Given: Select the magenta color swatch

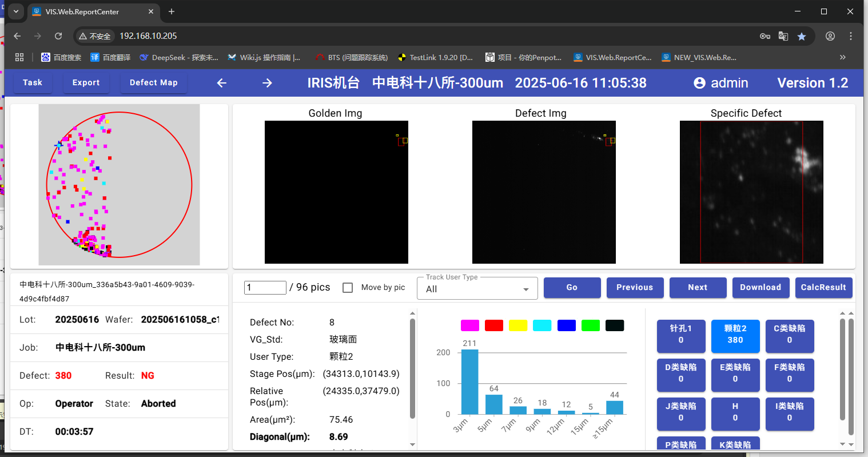Looking at the screenshot, I should [x=470, y=325].
